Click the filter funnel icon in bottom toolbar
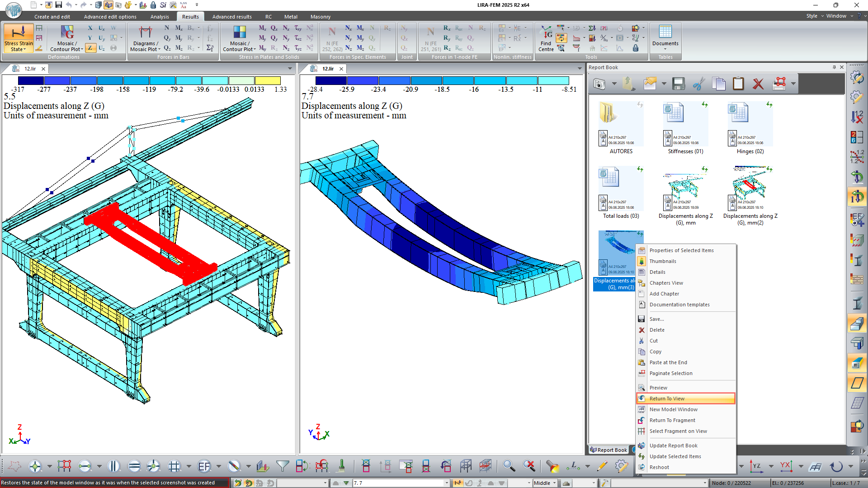868x488 pixels. [x=282, y=466]
